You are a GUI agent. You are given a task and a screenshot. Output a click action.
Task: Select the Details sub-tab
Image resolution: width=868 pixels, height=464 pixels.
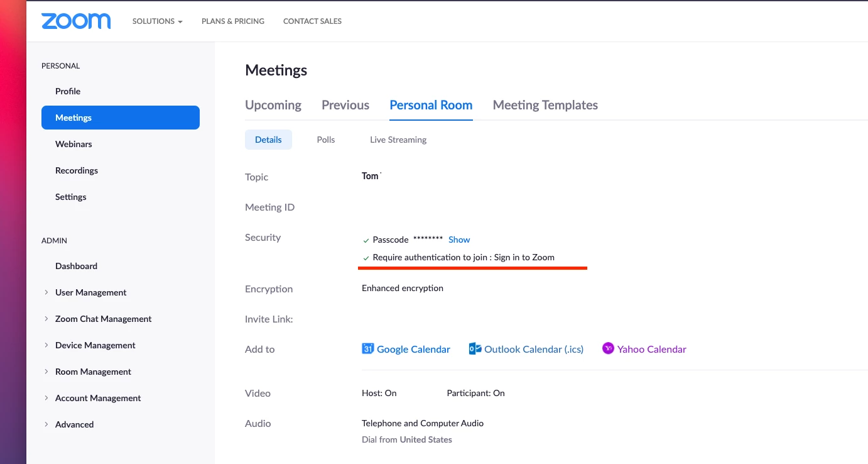268,140
